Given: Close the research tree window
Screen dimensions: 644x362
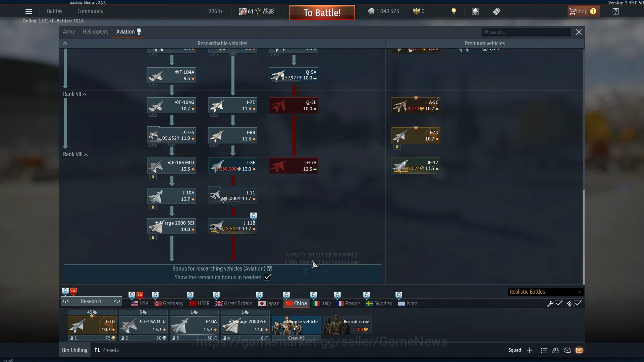Looking at the screenshot, I should click(579, 32).
